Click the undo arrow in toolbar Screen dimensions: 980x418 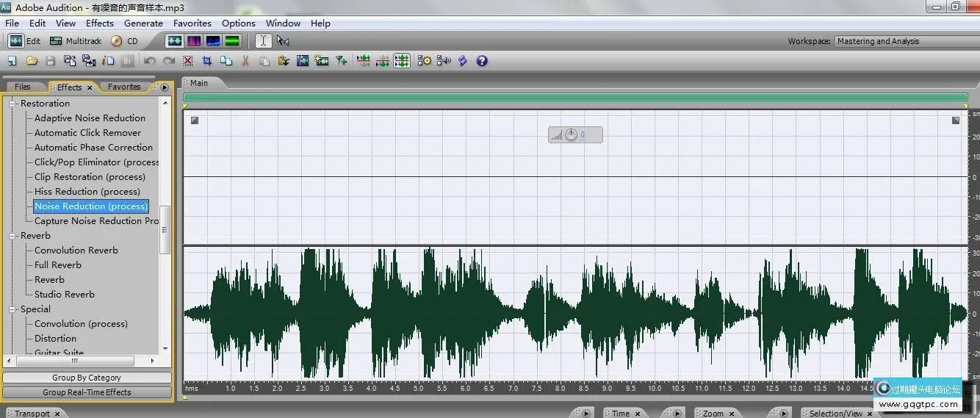tap(150, 61)
